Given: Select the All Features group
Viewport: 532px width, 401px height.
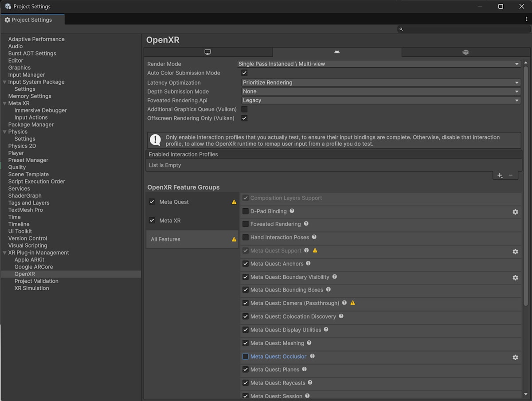Looking at the screenshot, I should [x=192, y=239].
